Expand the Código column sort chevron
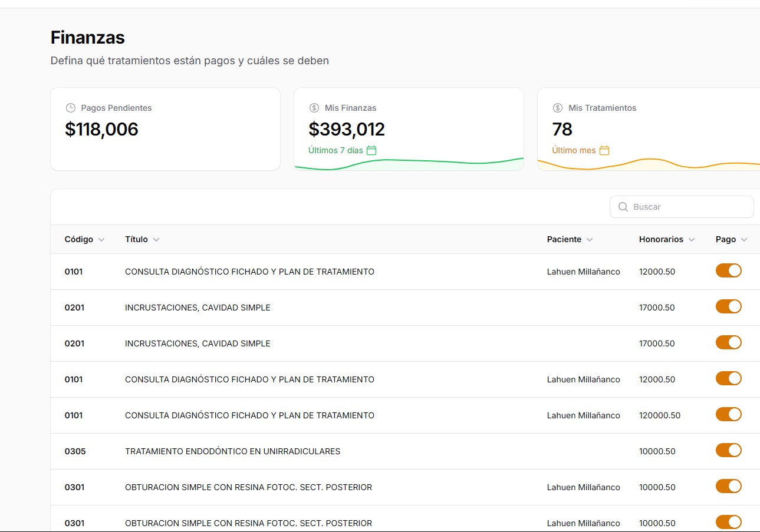Viewport: 760px width, 532px height. (x=101, y=240)
